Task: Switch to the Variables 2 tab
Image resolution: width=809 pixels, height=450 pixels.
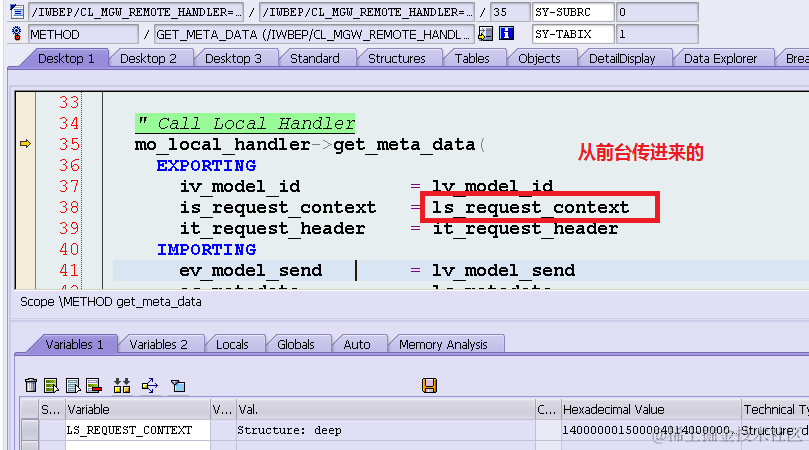Action: [158, 344]
